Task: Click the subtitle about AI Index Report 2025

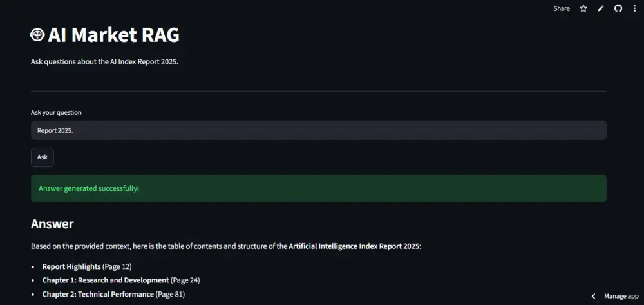Action: click(x=105, y=62)
